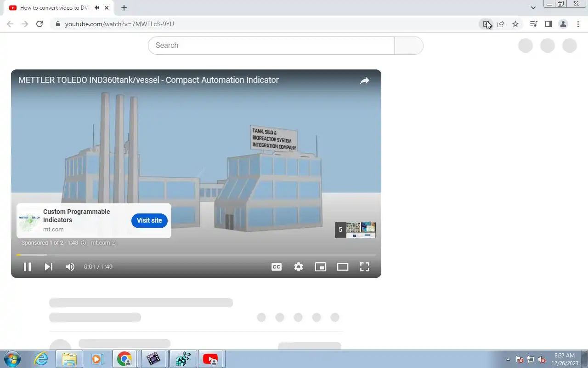This screenshot has height=368, width=588.
Task: Open the Custom Programmable Indicators ad card
Action: [94, 221]
